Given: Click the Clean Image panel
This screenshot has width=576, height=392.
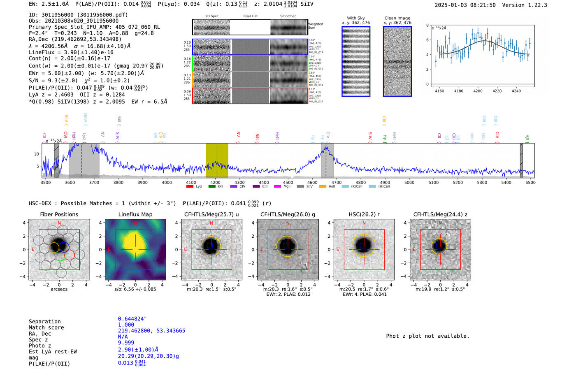Looking at the screenshot, I should pos(397,61).
